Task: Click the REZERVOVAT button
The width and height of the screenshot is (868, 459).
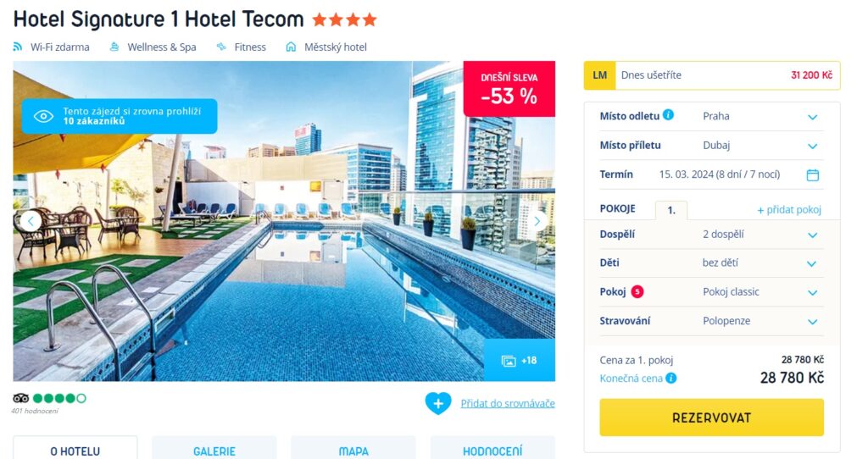Action: pos(711,418)
